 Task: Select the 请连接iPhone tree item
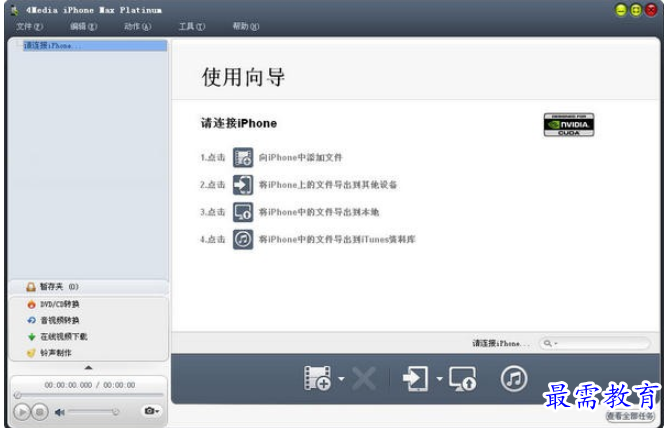95,46
